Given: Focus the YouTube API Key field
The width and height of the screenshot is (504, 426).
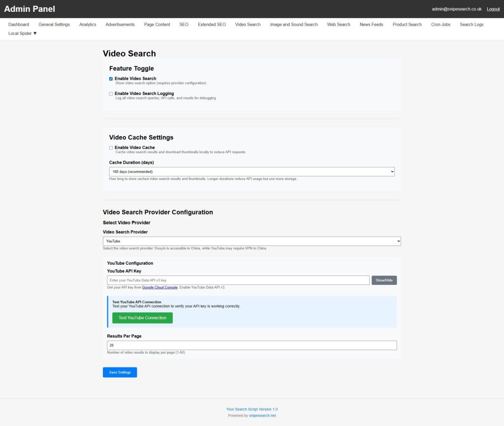Looking at the screenshot, I should tap(238, 280).
